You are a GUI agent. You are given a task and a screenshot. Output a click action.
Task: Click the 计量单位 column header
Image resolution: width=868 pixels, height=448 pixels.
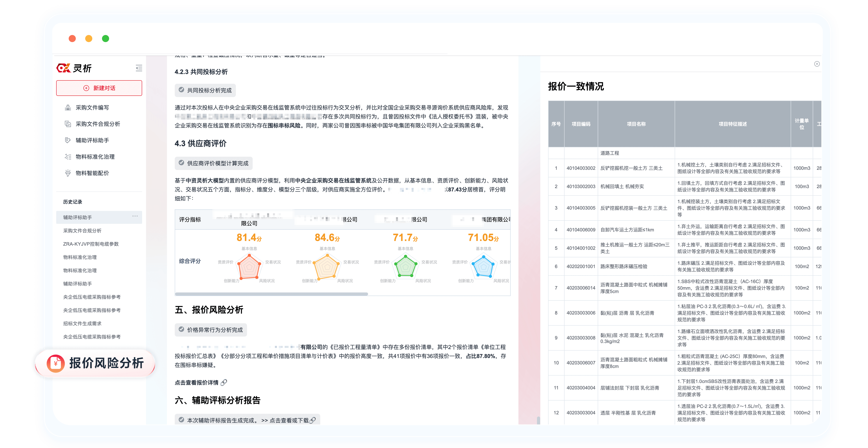click(802, 124)
